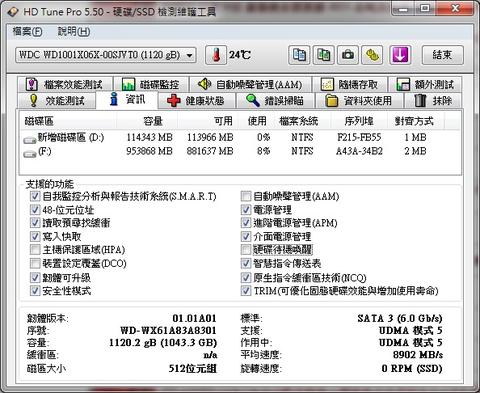The width and height of the screenshot is (480, 393).
Task: Toggle the 電源管理 checkbox
Action: click(x=246, y=210)
